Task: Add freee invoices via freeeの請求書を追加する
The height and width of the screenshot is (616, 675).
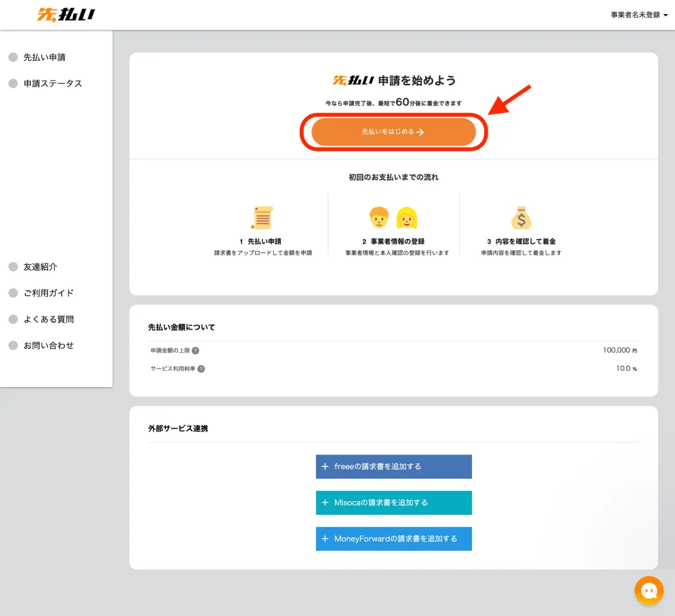Action: click(394, 466)
